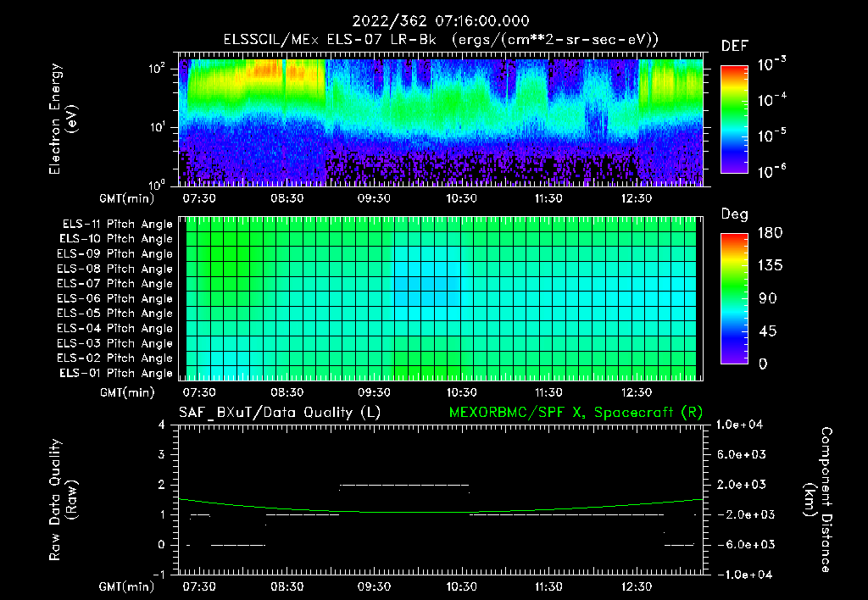868x600 pixels.
Task: Click the 10^-4 value on the DEF scale
Action: [771, 100]
